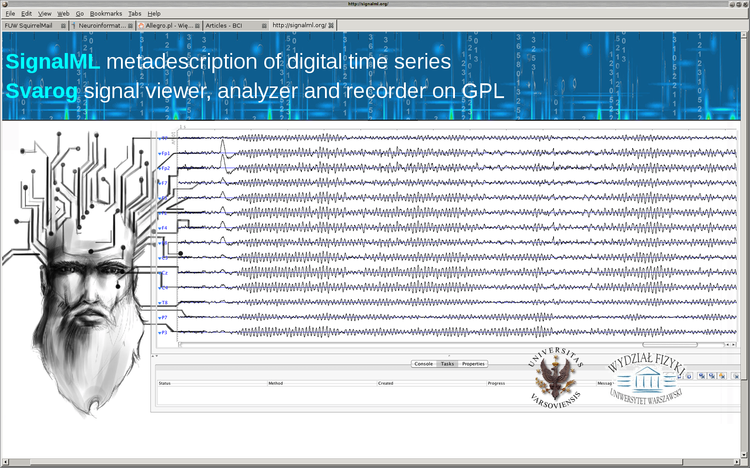The width and height of the screenshot is (750, 468).
Task: Click the Fp1 EEG signal trace
Action: (x=457, y=153)
